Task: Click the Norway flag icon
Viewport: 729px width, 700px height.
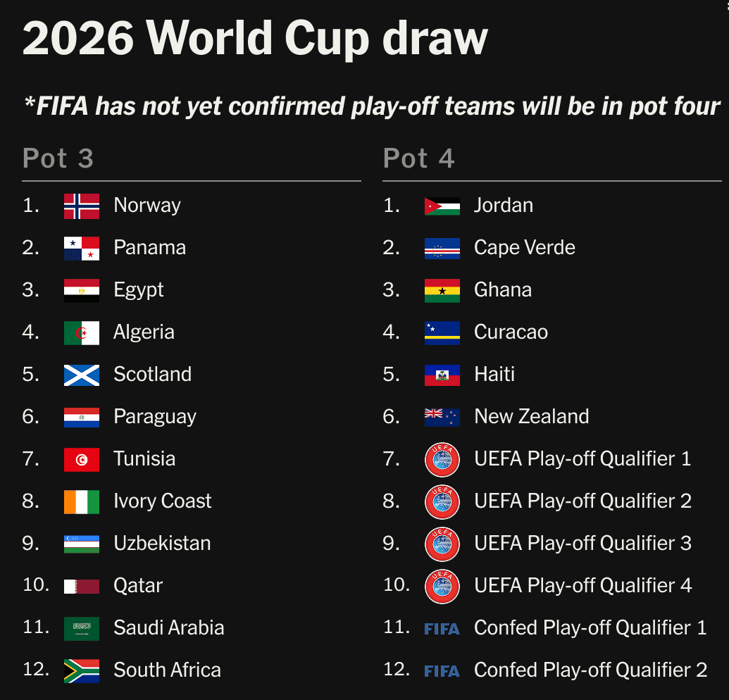Action: 82,206
